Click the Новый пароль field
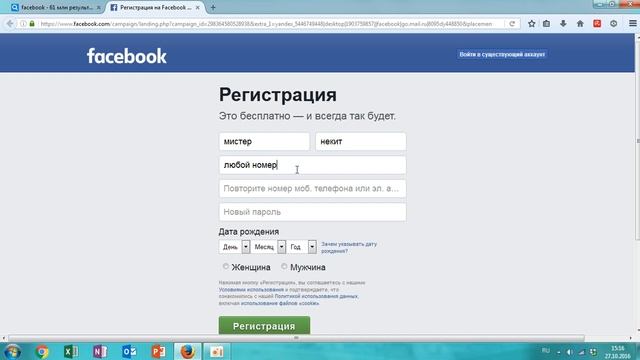 click(x=313, y=212)
